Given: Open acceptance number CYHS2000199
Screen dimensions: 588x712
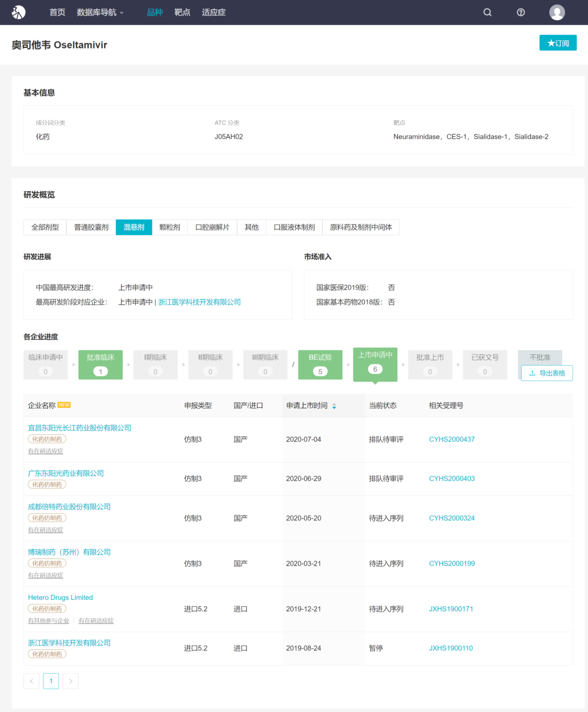Looking at the screenshot, I should 452,563.
